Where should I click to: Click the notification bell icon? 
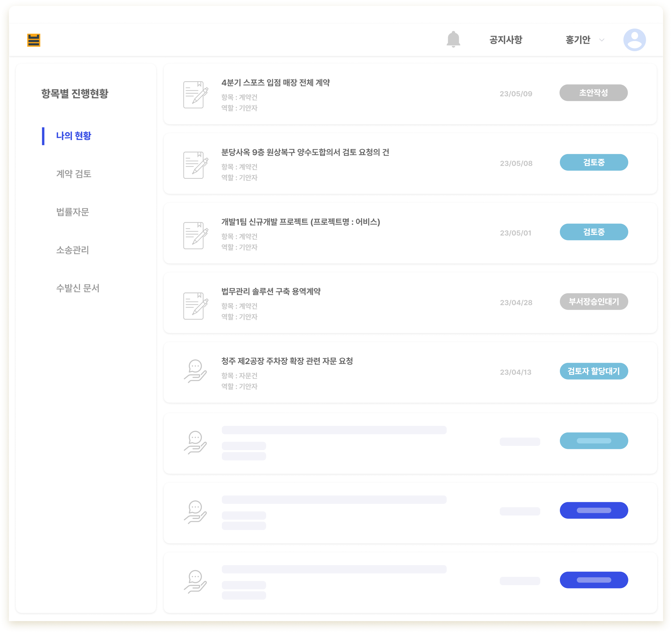click(453, 40)
